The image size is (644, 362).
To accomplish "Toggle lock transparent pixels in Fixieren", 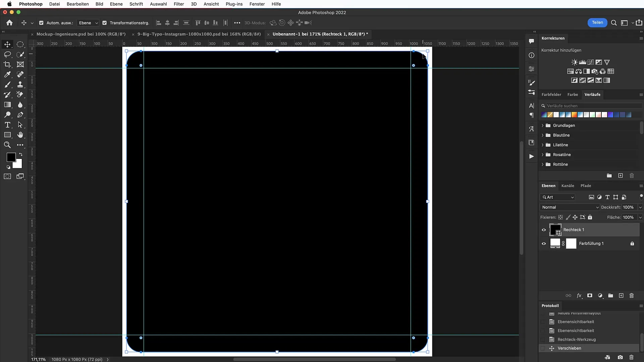I will pos(560,217).
